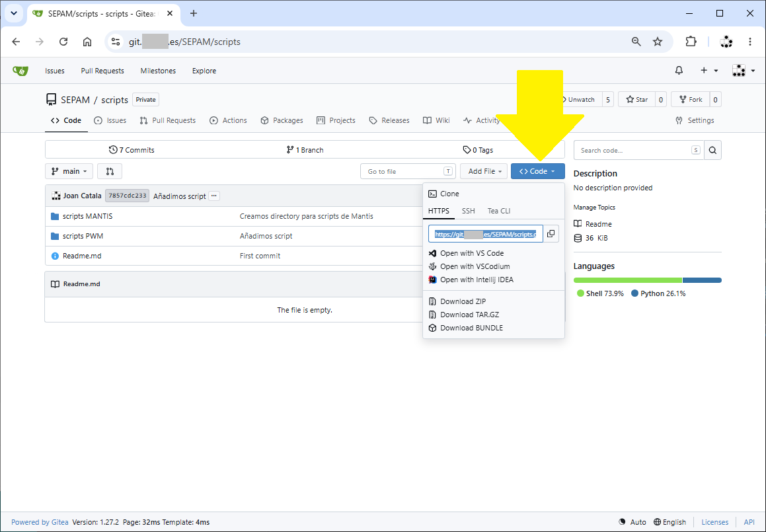
Task: Open the 0 Tags link
Action: click(478, 150)
